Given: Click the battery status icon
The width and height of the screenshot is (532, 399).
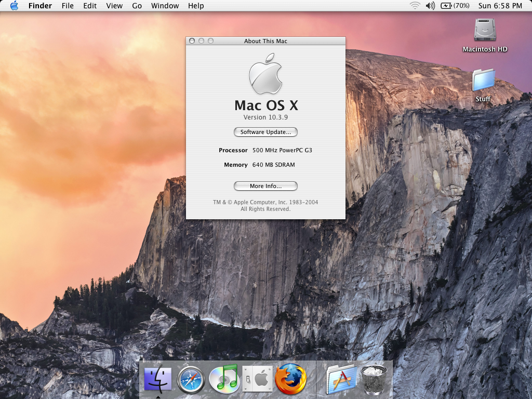Looking at the screenshot, I should coord(455,5).
